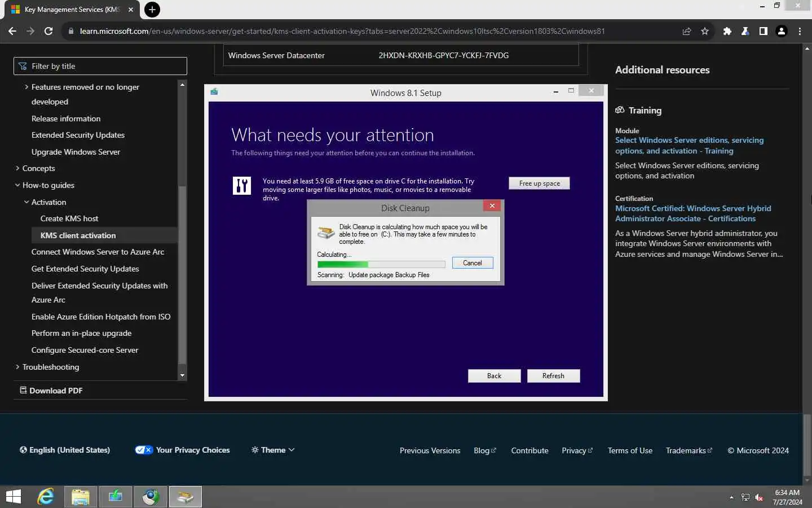
Task: Reload the page with refresh icon
Action: pyautogui.click(x=48, y=31)
